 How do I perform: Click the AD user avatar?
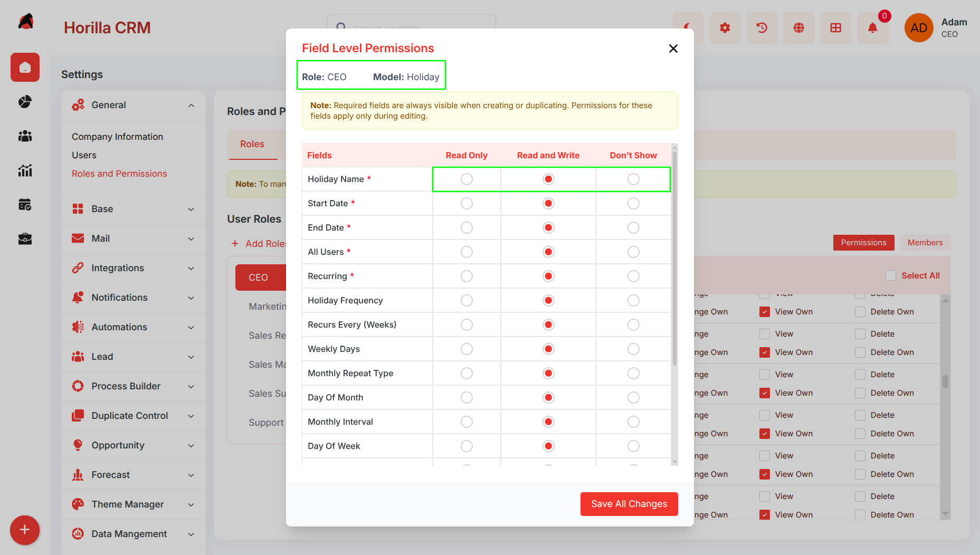click(x=919, y=28)
